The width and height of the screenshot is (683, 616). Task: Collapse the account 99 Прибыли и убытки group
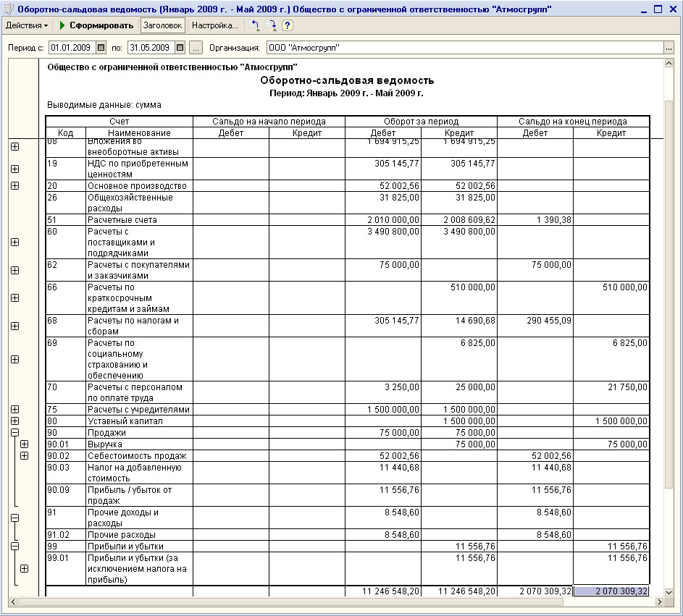click(x=14, y=547)
